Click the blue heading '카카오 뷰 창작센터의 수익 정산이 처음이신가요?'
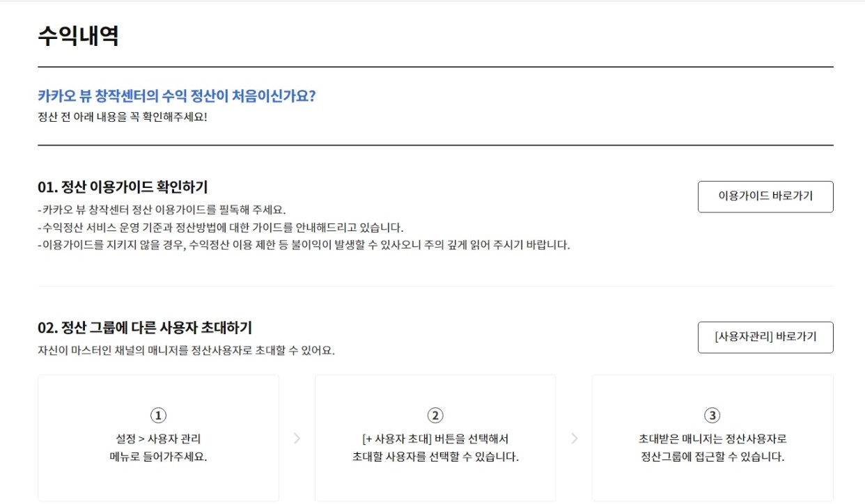Viewport: 865px width, 504px height. pyautogui.click(x=177, y=96)
